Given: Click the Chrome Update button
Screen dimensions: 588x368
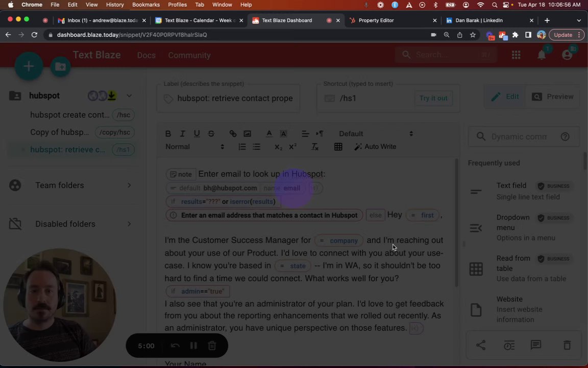Looking at the screenshot, I should [566, 35].
